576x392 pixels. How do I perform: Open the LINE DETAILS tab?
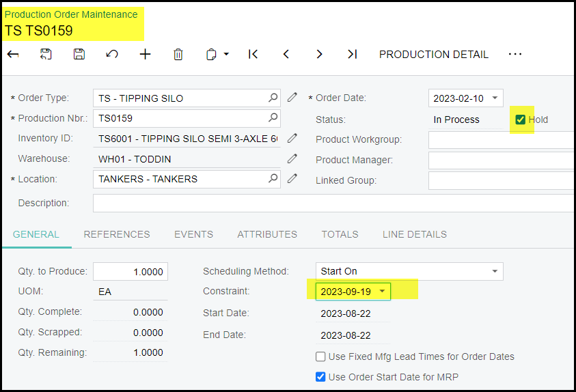click(414, 234)
